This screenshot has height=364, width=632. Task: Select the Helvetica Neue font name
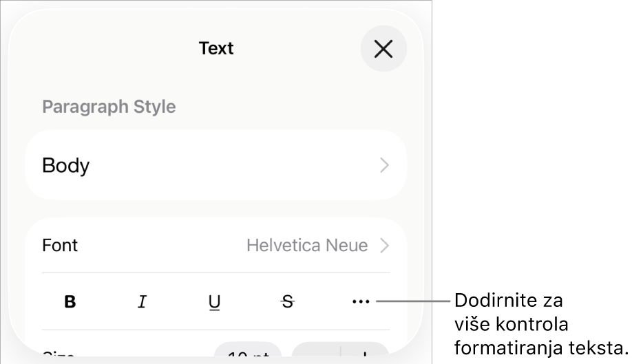(307, 246)
